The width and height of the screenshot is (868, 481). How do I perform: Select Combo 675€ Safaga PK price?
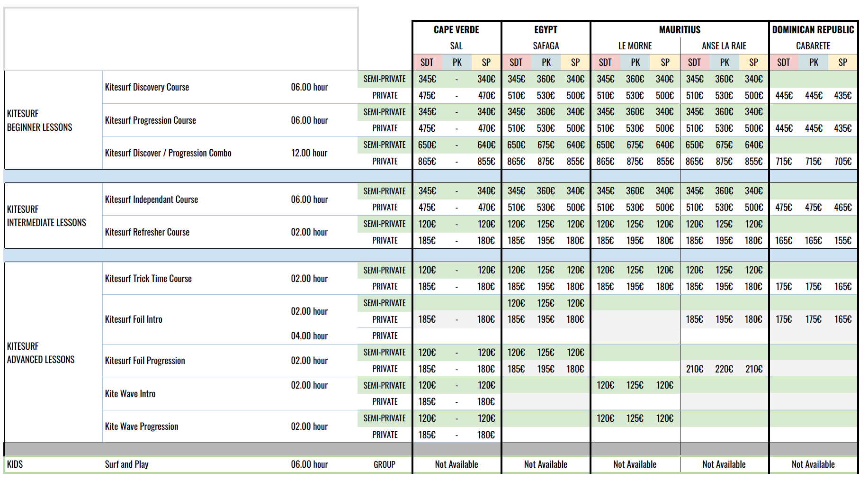pyautogui.click(x=546, y=145)
